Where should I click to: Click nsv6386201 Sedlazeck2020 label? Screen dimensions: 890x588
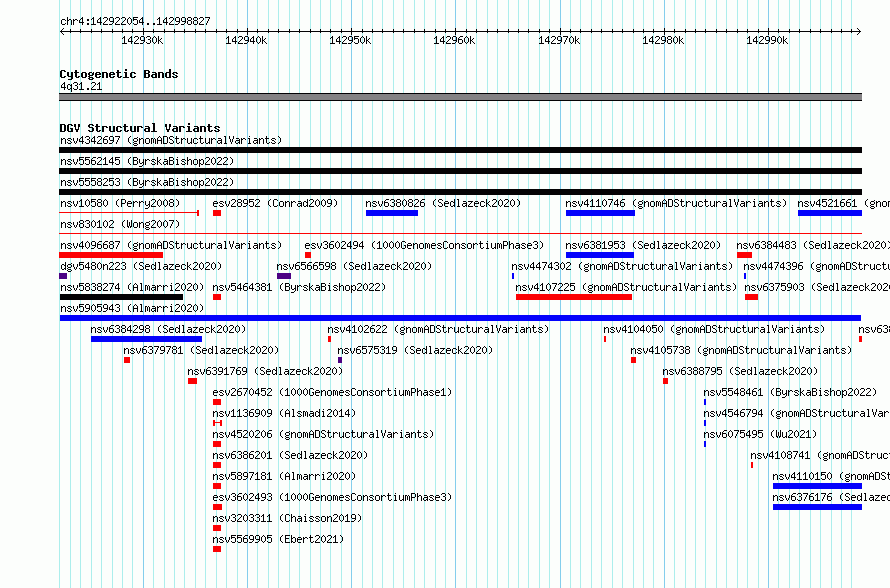point(290,455)
